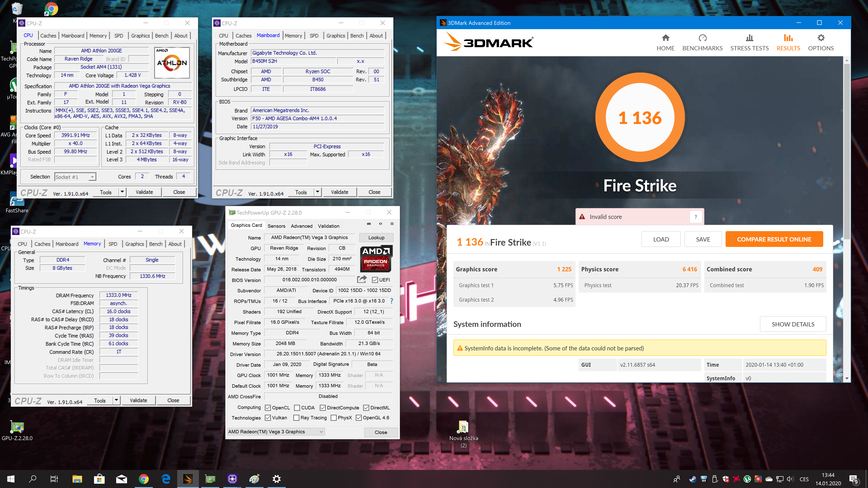Toggle PhysX checkbox in GPU-Z
The width and height of the screenshot is (868, 488).
(x=334, y=418)
